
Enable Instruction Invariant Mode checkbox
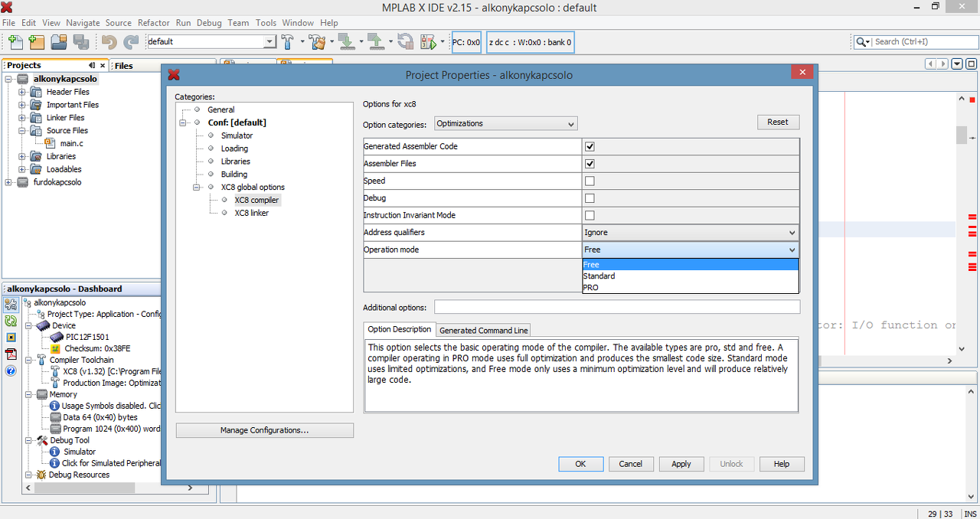(x=590, y=215)
